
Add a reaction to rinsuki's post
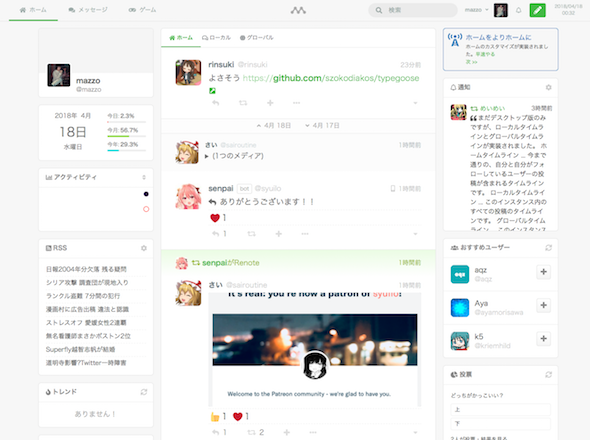[x=270, y=103]
